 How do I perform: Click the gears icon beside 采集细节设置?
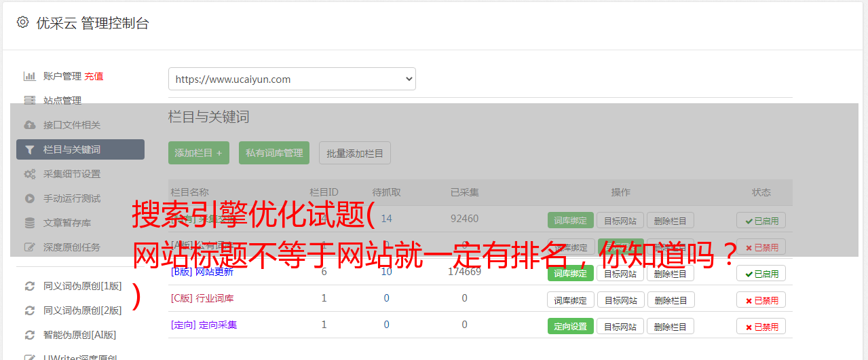click(x=29, y=174)
